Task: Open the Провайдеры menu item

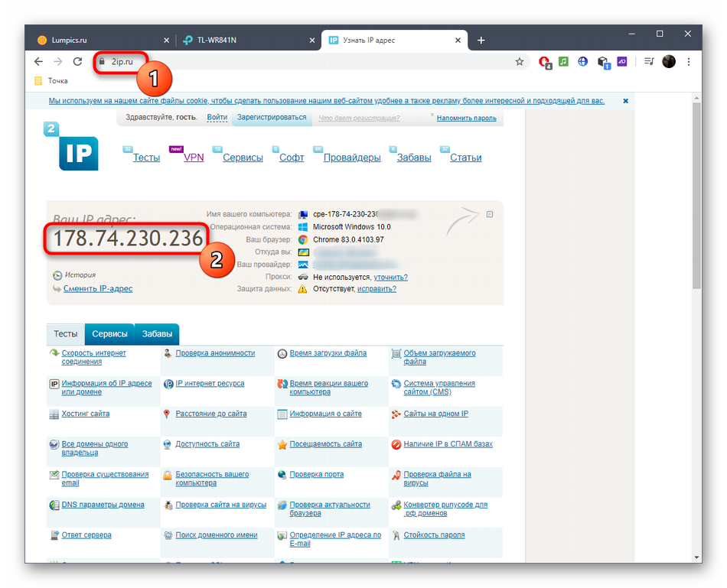Action: [351, 158]
